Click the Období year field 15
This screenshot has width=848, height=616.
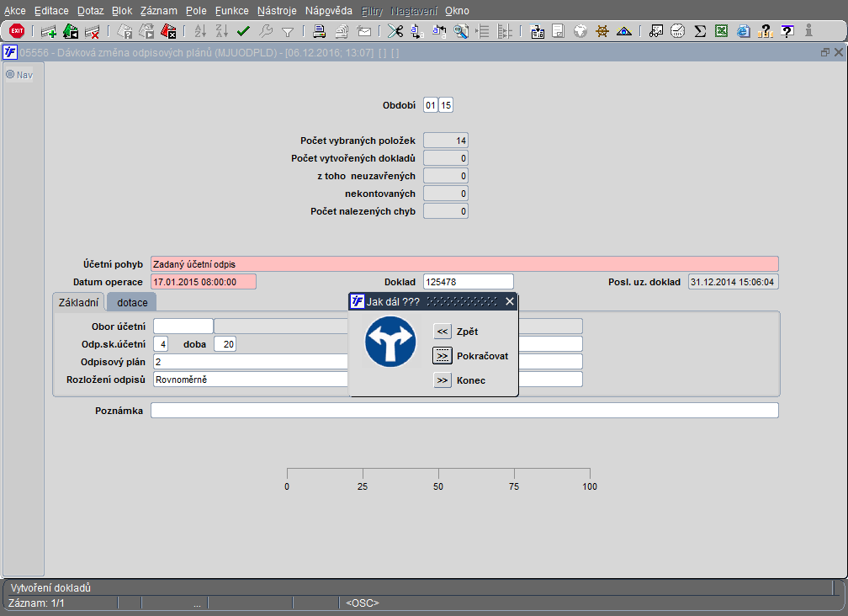point(446,105)
